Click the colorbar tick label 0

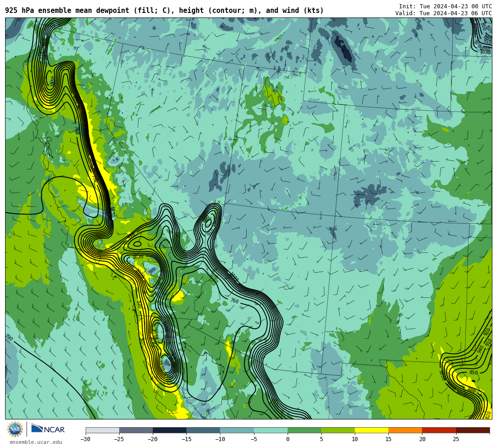tap(288, 439)
